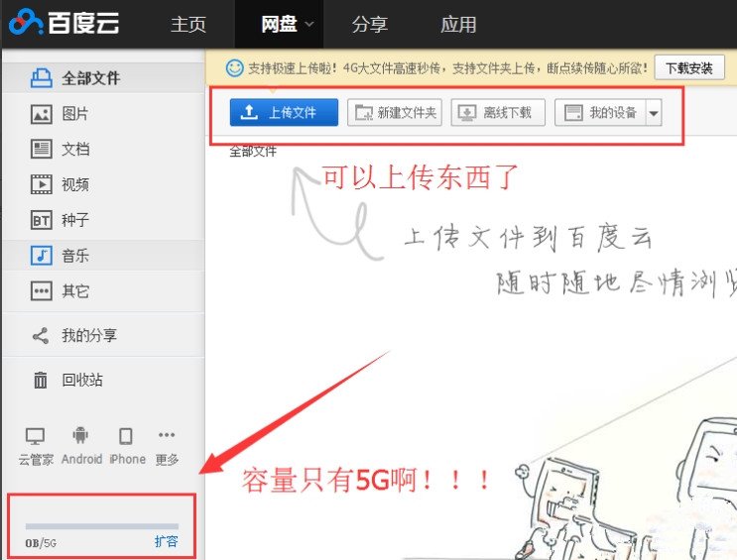Click the upload notification banner text
Screen dimensions: 737x560
point(447,68)
